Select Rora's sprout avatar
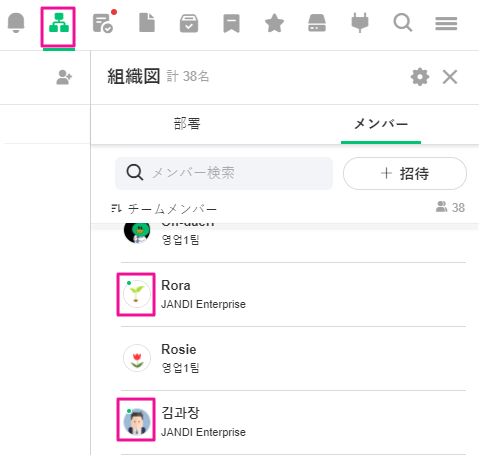The height and width of the screenshot is (455, 479). click(x=137, y=294)
